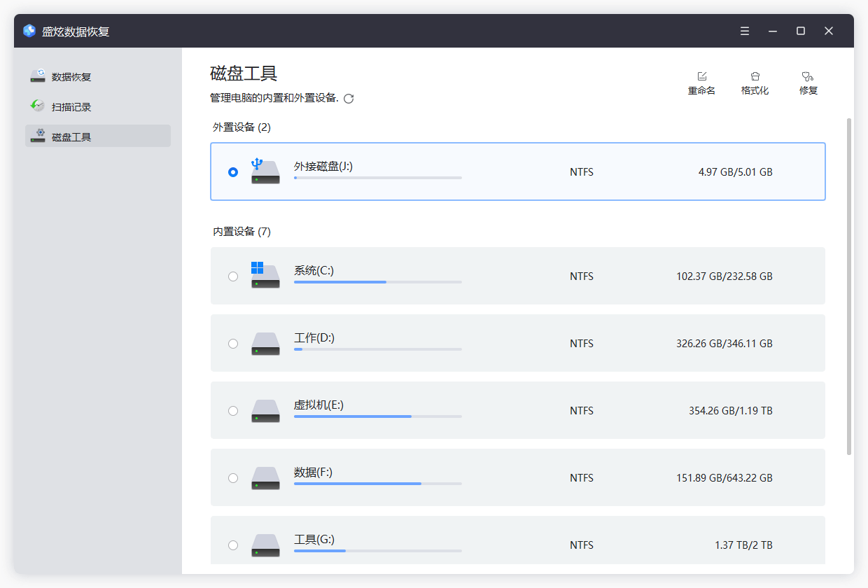Select the 数据(F:) drive radio button
The width and height of the screenshot is (868, 588).
click(x=233, y=477)
